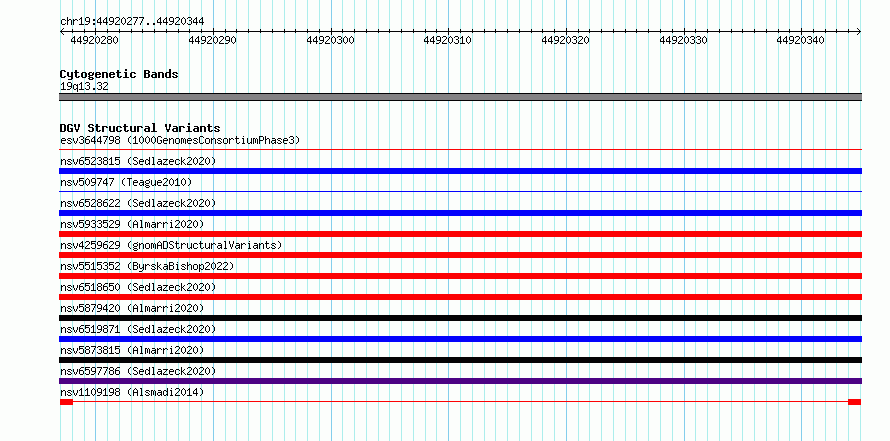Open nsv1109198 (Alsmadi2014) label

(132, 392)
